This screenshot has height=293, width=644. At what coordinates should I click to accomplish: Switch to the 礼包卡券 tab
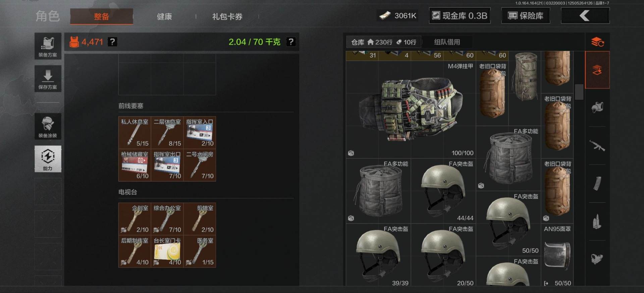227,16
